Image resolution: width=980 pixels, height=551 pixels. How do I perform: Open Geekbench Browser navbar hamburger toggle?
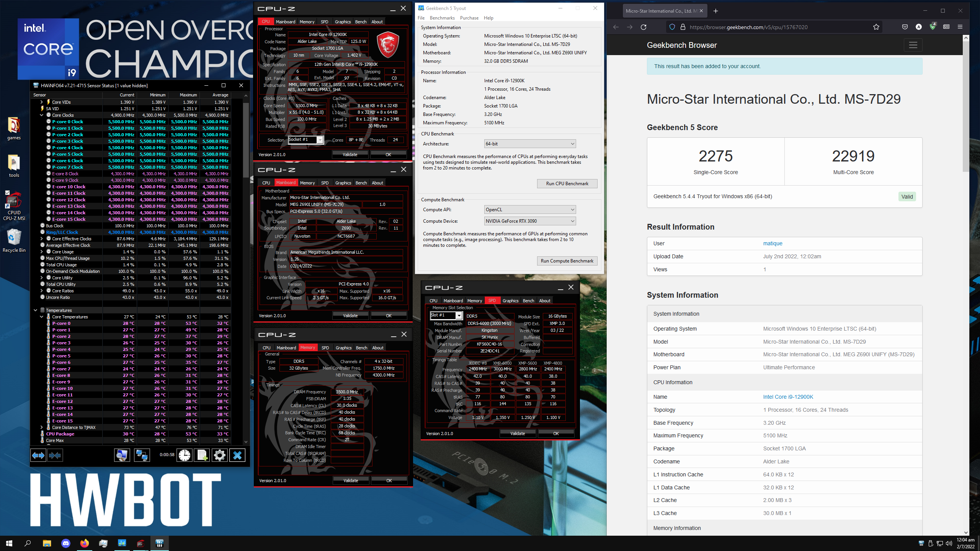(913, 45)
